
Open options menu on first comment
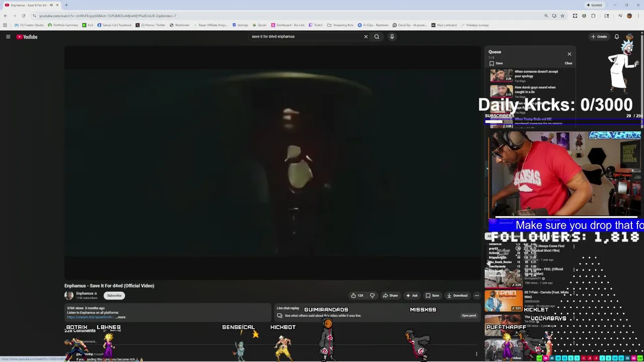pos(476,354)
